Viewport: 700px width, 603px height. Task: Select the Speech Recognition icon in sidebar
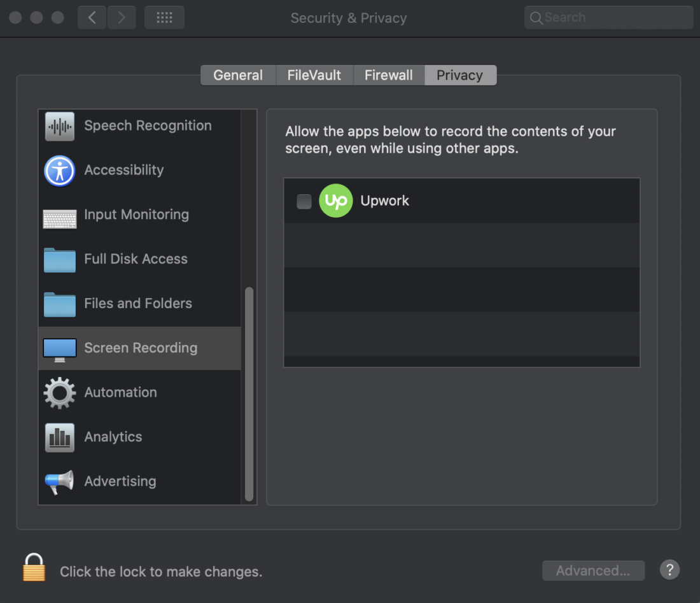[59, 126]
